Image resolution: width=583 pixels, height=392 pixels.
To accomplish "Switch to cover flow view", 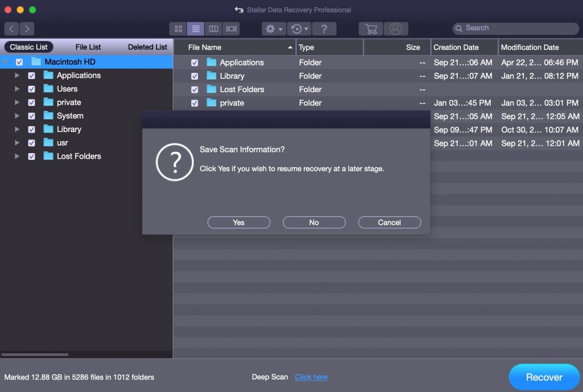I will [231, 28].
